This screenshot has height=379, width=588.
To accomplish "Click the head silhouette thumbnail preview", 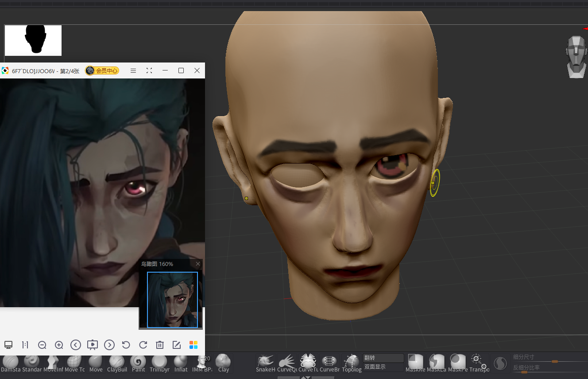I will tap(33, 40).
